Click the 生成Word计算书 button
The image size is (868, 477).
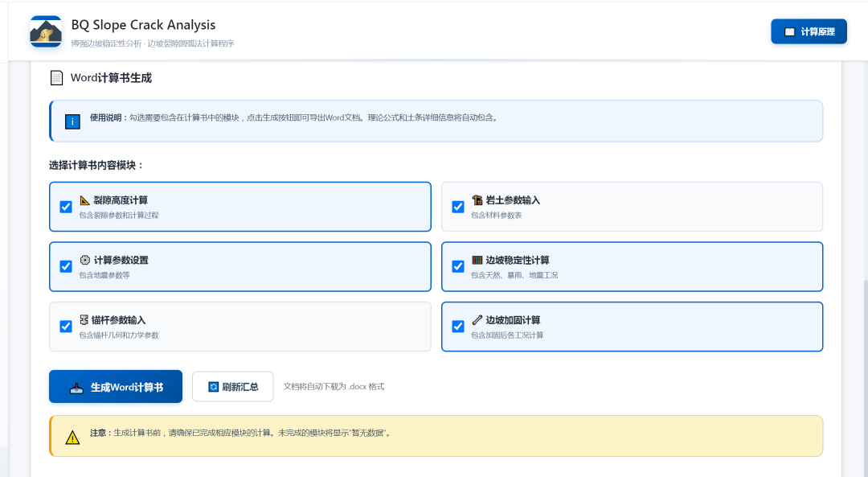pos(116,387)
